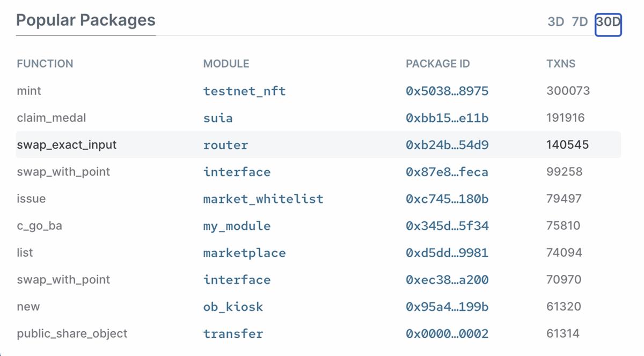Click the router module link
This screenshot has height=356, width=644.
[225, 145]
